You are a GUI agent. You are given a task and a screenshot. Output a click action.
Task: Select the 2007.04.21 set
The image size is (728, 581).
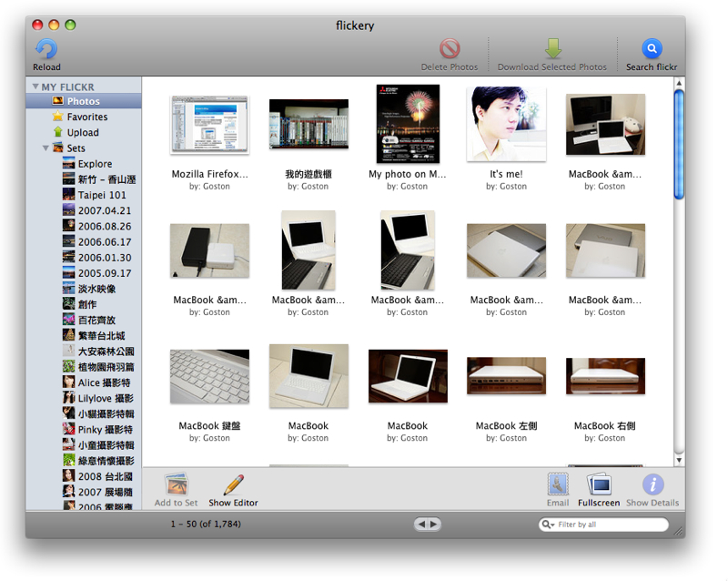pos(84,210)
